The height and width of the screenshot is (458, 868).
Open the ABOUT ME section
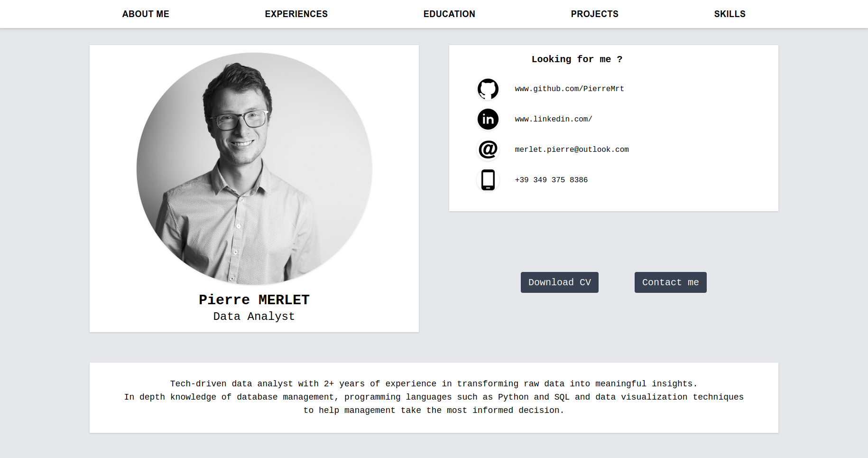[x=145, y=14]
